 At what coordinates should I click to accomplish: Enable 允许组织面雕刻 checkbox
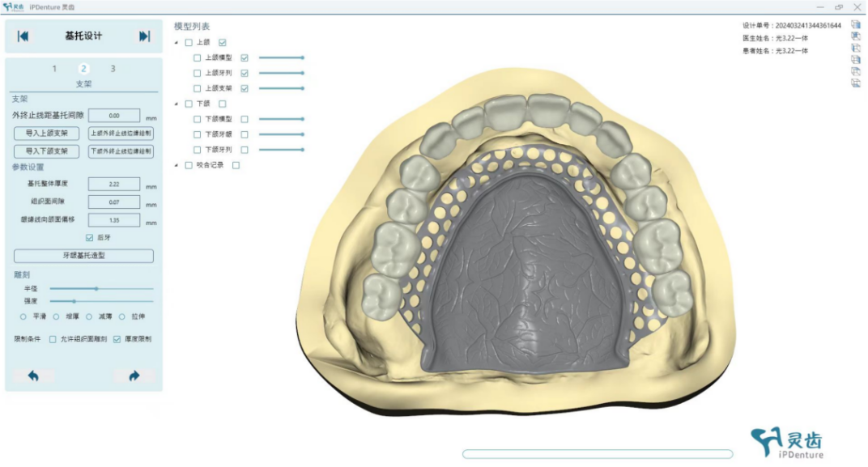[53, 339]
